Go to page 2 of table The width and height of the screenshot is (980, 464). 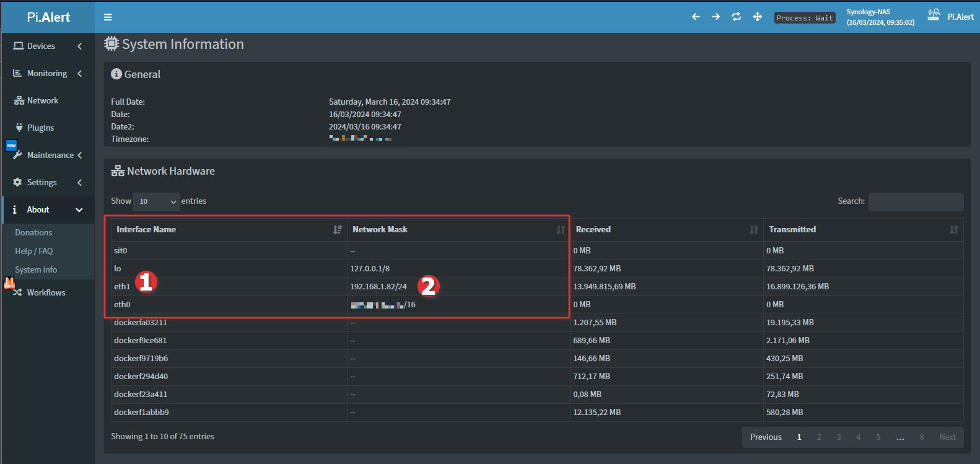[x=818, y=437]
